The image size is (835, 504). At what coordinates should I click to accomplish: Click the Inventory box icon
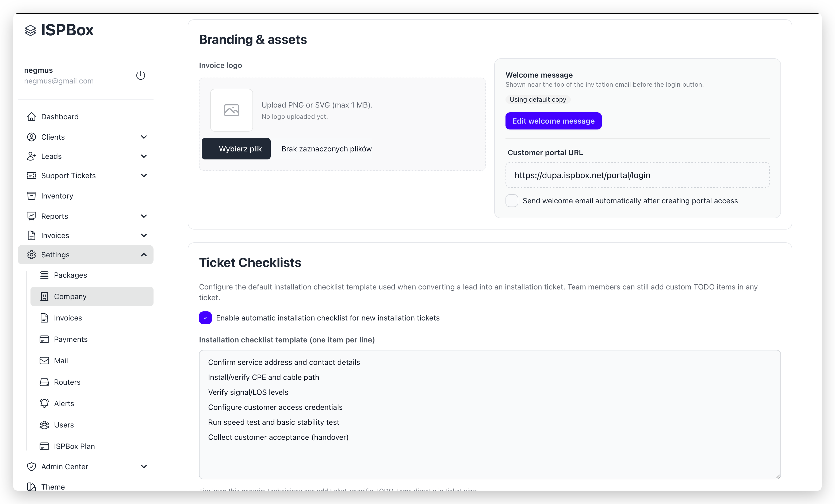coord(32,196)
